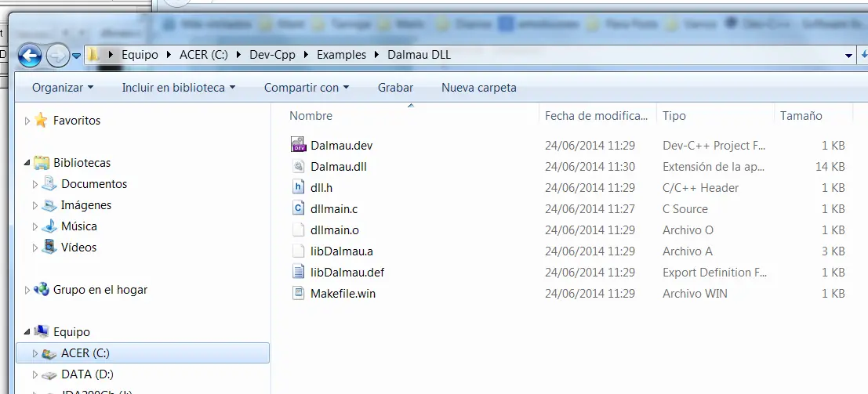Click the libDalmau.def file name
The height and width of the screenshot is (394, 868).
[347, 273]
